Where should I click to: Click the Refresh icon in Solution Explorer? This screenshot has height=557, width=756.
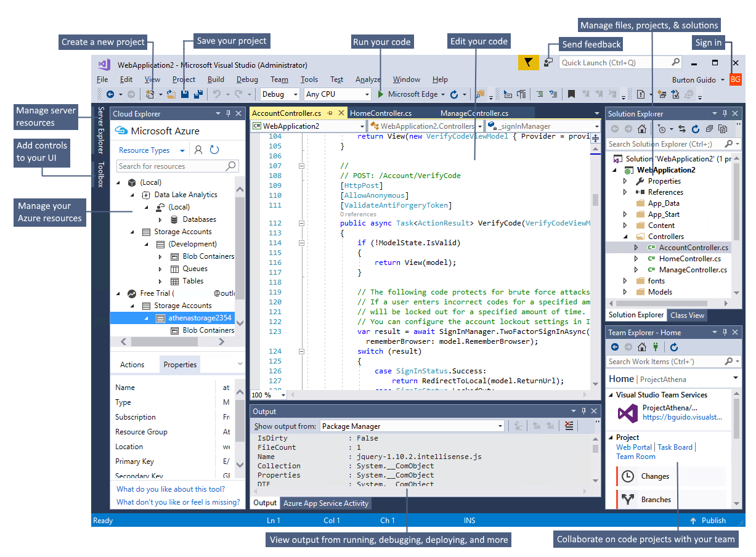696,129
